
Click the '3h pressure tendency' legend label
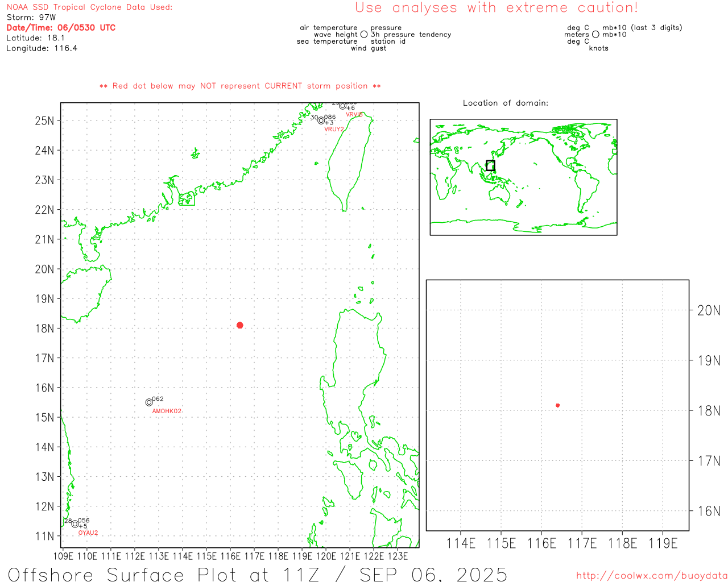tap(411, 35)
